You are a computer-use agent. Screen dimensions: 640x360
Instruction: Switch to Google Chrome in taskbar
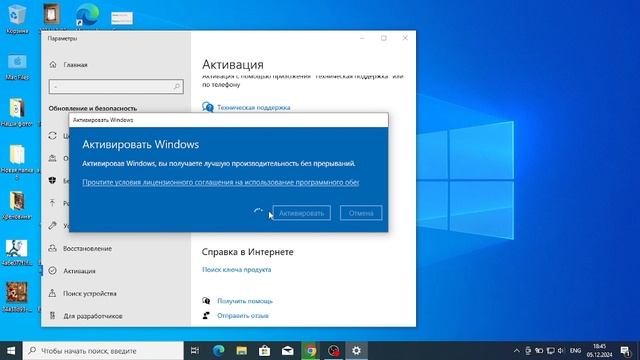pos(311,351)
